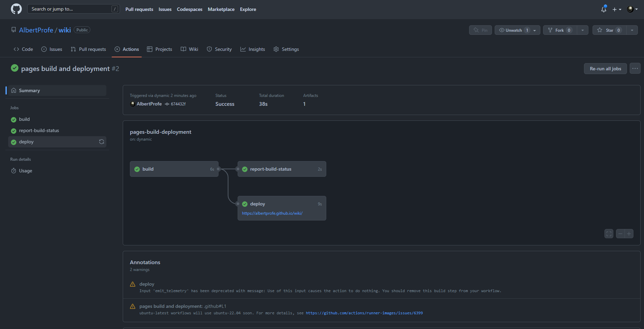Viewport: 644px width, 329px height.
Task: Open Pull requests in top navigation
Action: [x=139, y=9]
